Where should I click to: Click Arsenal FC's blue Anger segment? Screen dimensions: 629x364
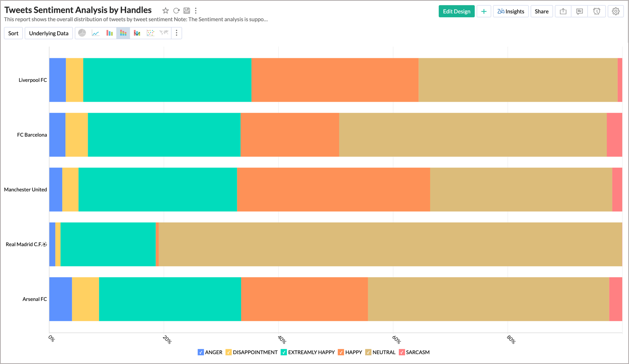pyautogui.click(x=61, y=299)
